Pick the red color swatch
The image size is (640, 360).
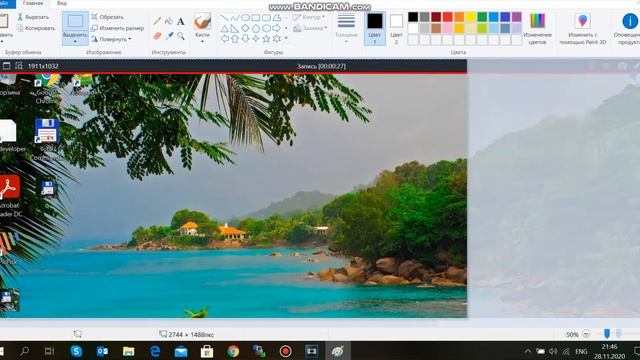(447, 17)
